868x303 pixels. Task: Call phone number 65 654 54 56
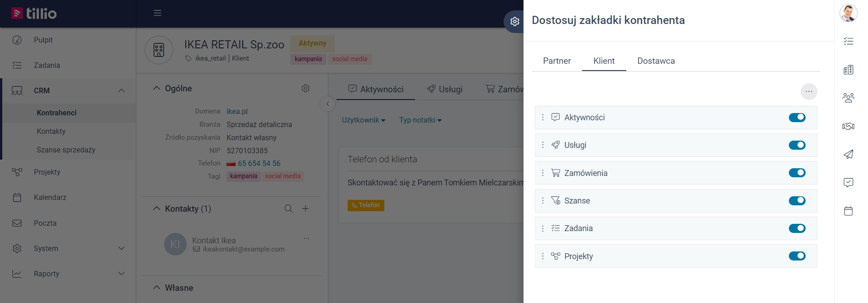pyautogui.click(x=259, y=163)
